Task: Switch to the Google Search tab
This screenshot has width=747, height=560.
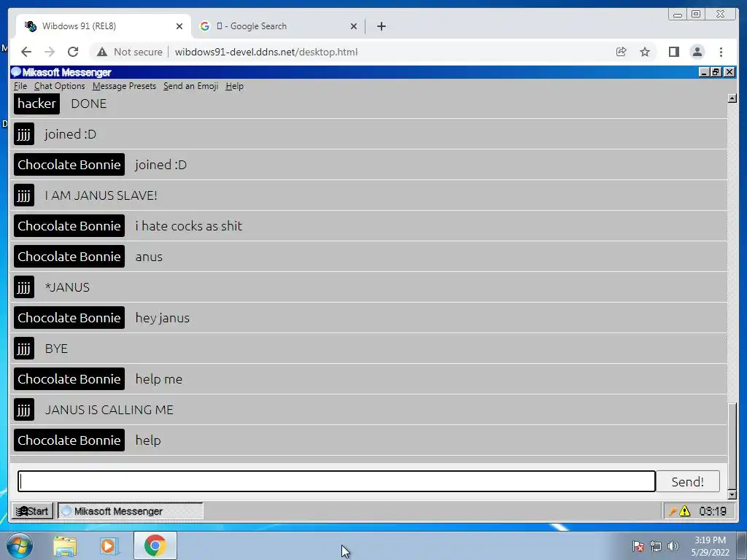Action: (278, 26)
